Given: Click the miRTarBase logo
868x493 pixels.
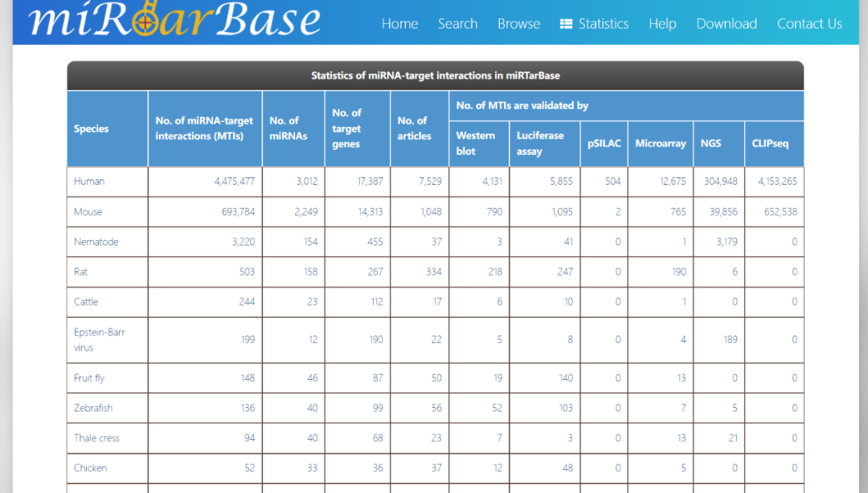Looking at the screenshot, I should point(174,20).
